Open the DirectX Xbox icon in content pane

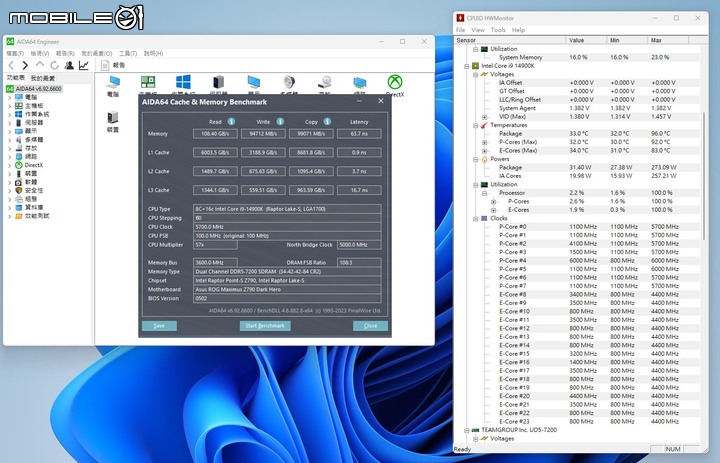click(x=395, y=82)
